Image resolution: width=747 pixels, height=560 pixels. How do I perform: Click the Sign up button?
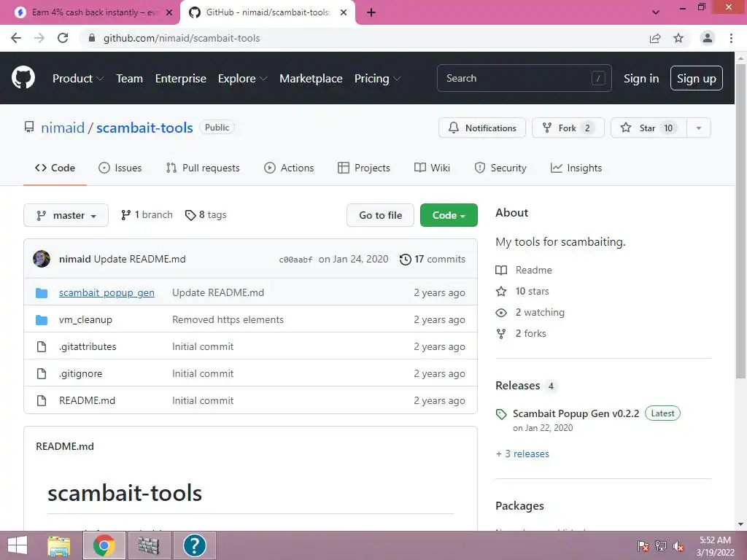pyautogui.click(x=697, y=78)
